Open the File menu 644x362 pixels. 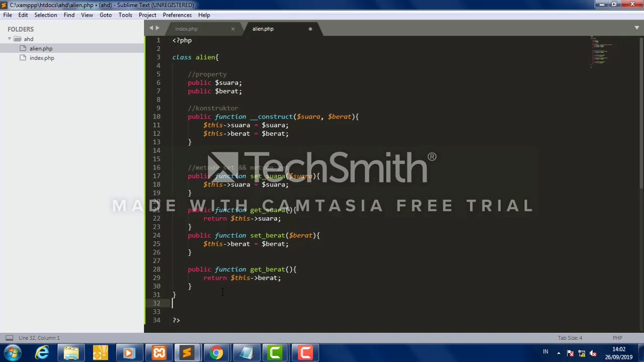pyautogui.click(x=8, y=15)
